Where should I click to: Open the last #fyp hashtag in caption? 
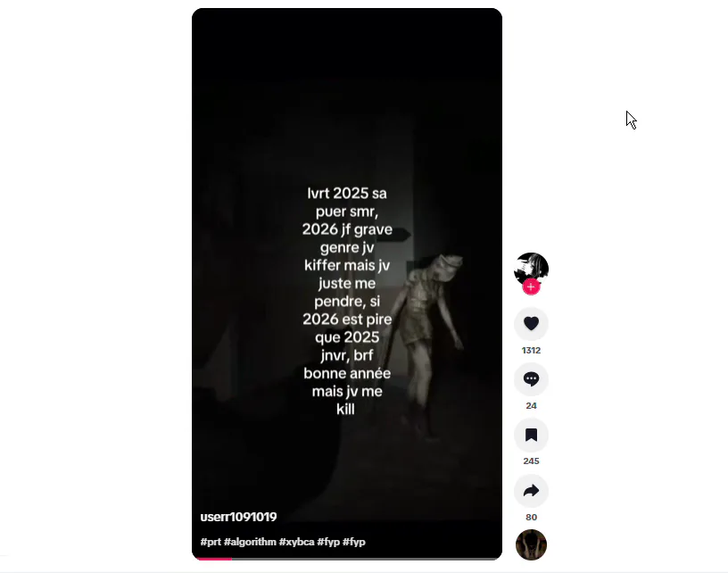[354, 542]
